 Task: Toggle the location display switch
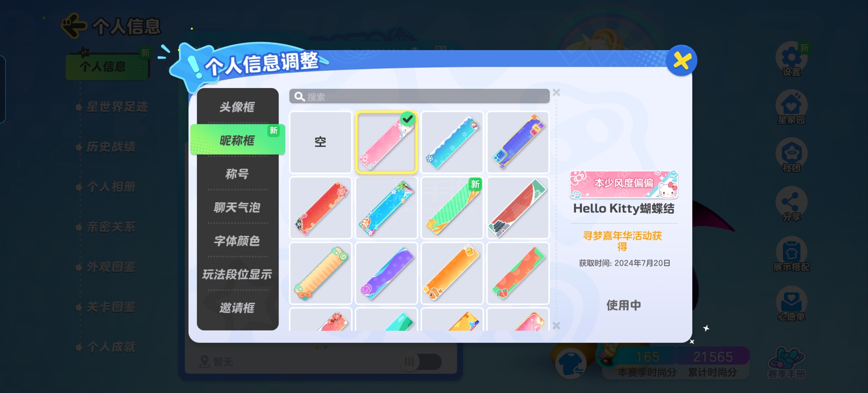coord(421,362)
